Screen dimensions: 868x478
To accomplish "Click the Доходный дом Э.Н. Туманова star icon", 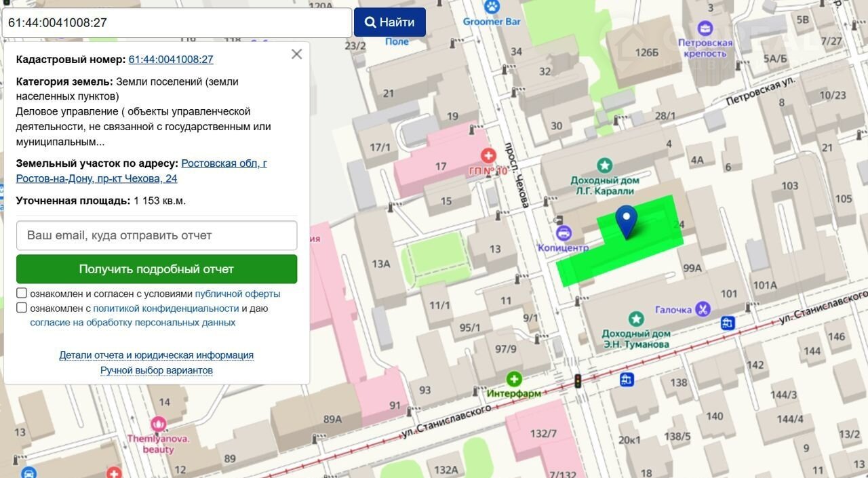I will 635,319.
